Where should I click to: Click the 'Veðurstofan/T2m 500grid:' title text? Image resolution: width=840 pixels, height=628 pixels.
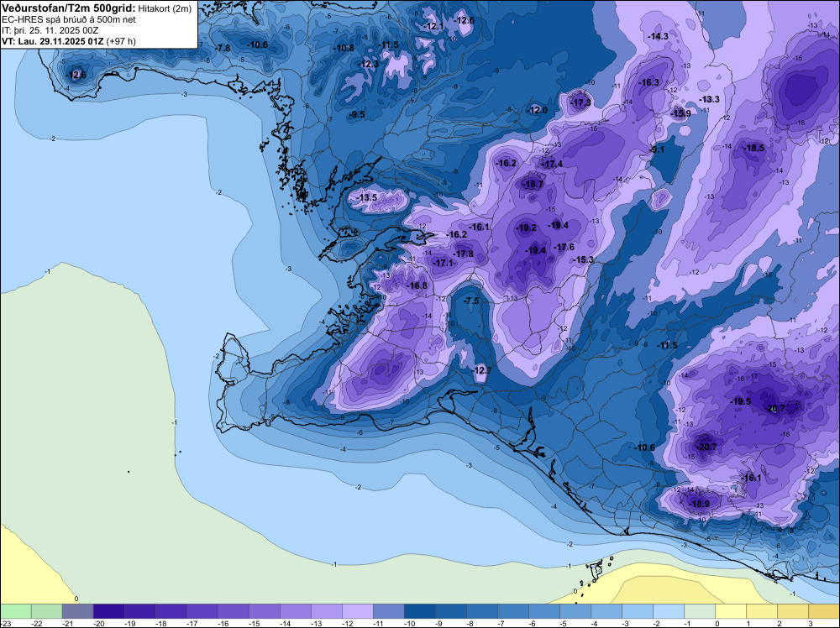click(69, 8)
